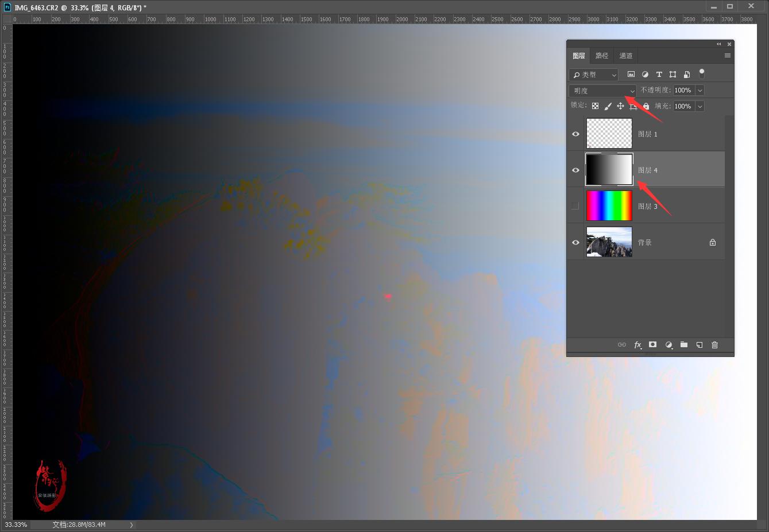The image size is (769, 532).
Task: Switch to the 路径 tab
Action: tap(601, 56)
